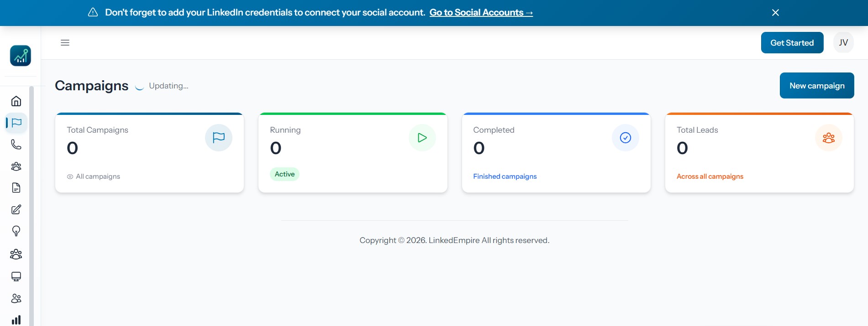Click the people icon on Total Leads card

(829, 138)
